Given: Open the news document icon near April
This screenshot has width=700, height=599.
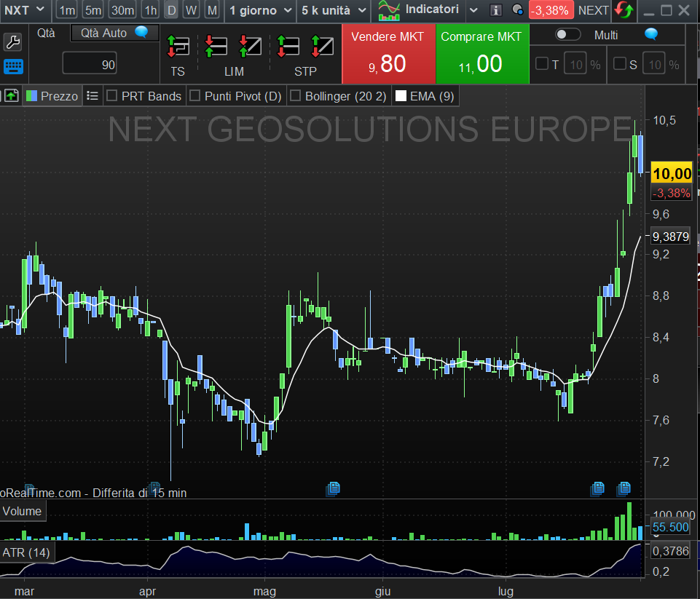Looking at the screenshot, I should coord(154,487).
